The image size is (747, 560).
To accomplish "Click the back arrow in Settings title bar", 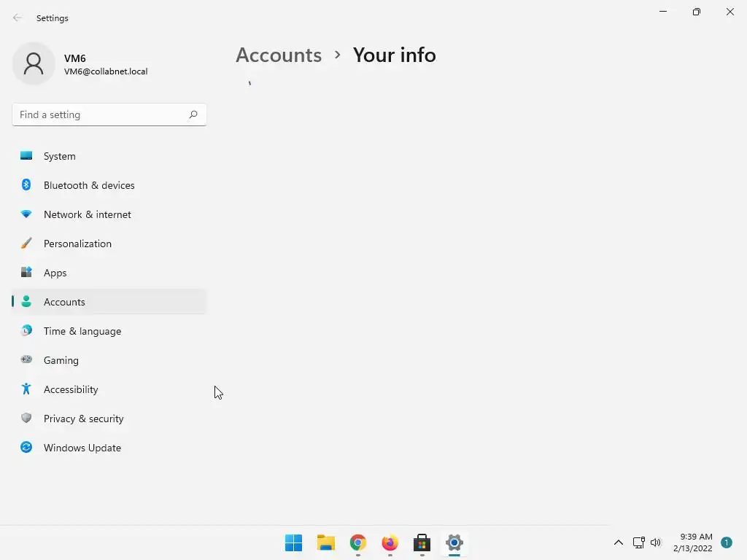I will click(18, 17).
